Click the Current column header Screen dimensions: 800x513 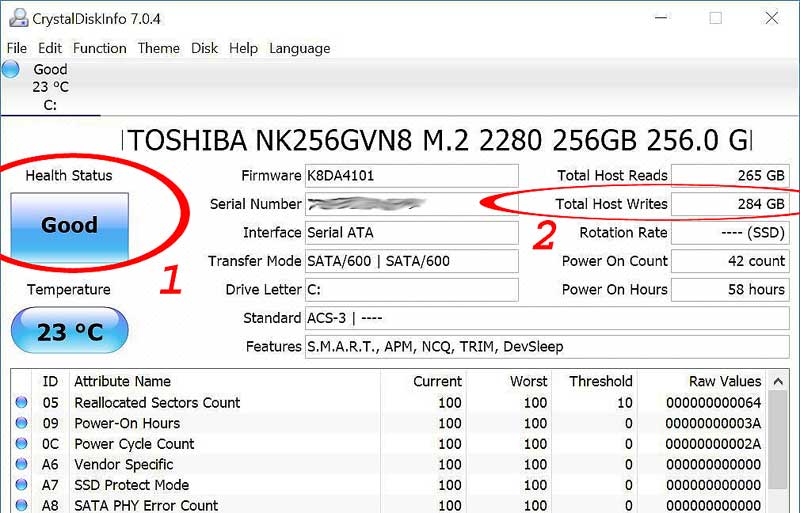pos(423,381)
